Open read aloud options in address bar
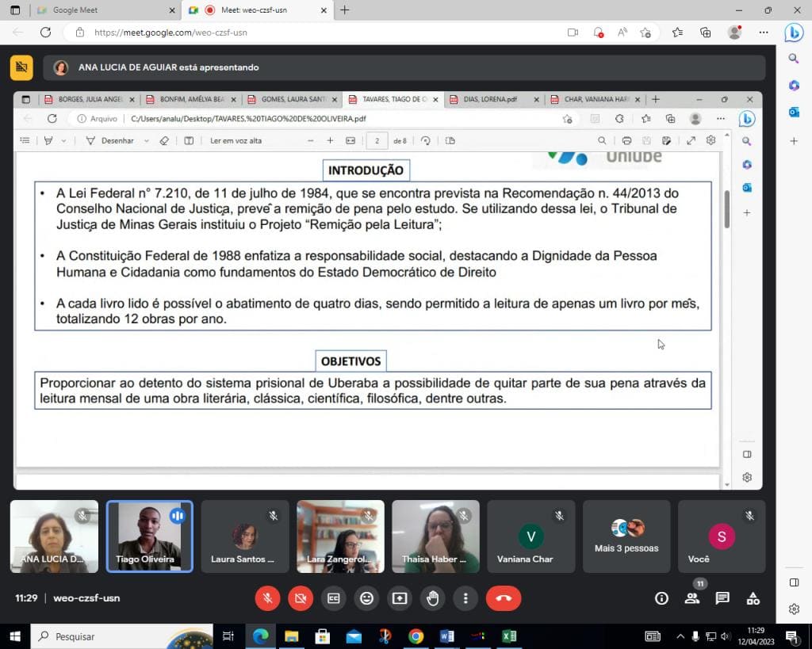Image resolution: width=812 pixels, height=649 pixels. [x=622, y=32]
